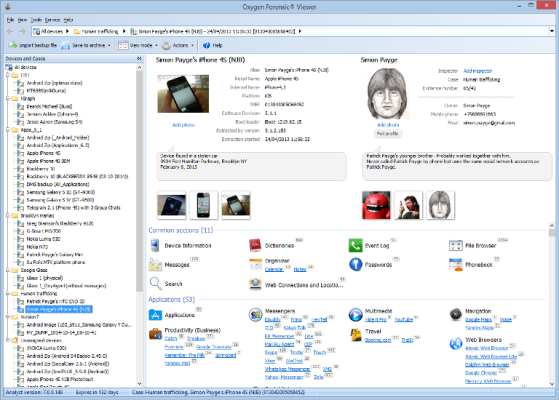Click the Import backup file toolbar icon
This screenshot has height=400, width=559.
click(x=13, y=45)
